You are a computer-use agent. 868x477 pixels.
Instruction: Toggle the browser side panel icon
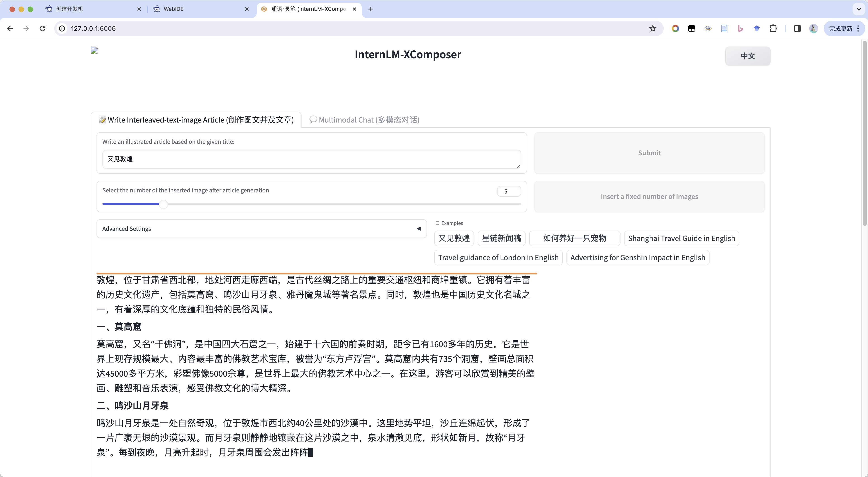coord(797,29)
